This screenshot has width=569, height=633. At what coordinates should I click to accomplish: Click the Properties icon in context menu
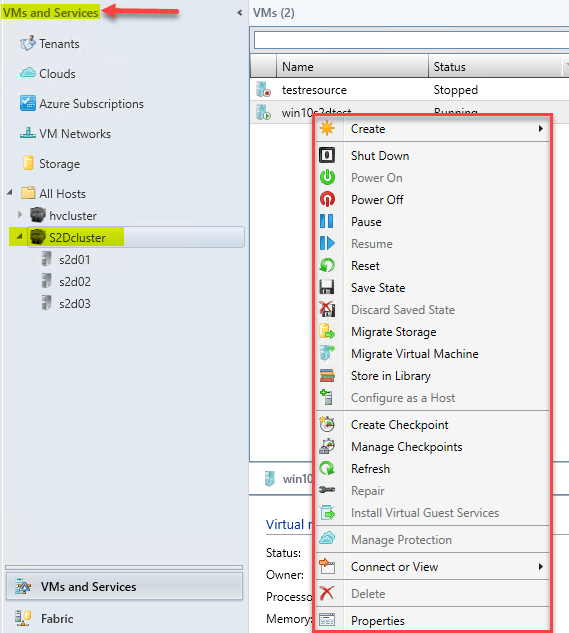click(x=327, y=620)
